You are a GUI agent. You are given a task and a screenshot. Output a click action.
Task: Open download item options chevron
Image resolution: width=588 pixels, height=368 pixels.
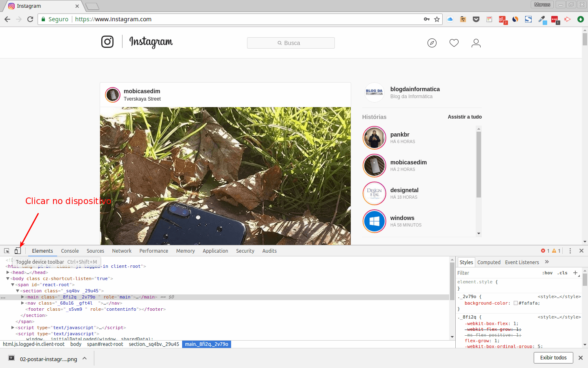coord(85,359)
